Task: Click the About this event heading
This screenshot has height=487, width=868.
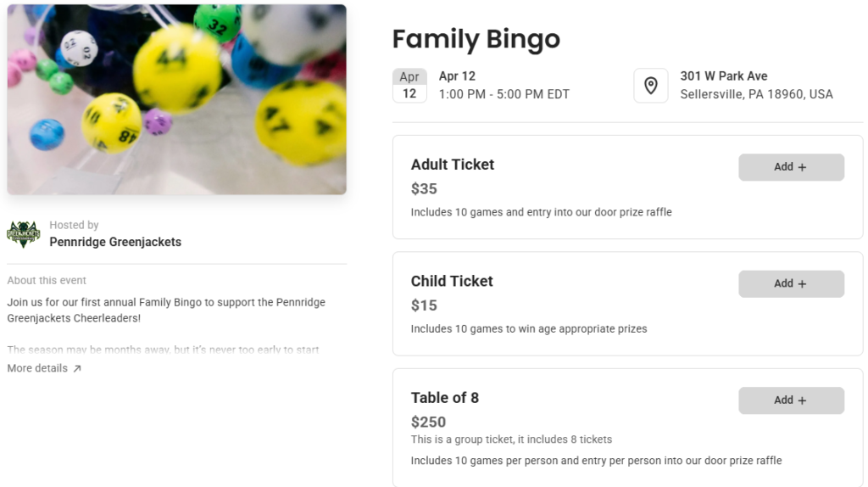Action: pyautogui.click(x=47, y=280)
